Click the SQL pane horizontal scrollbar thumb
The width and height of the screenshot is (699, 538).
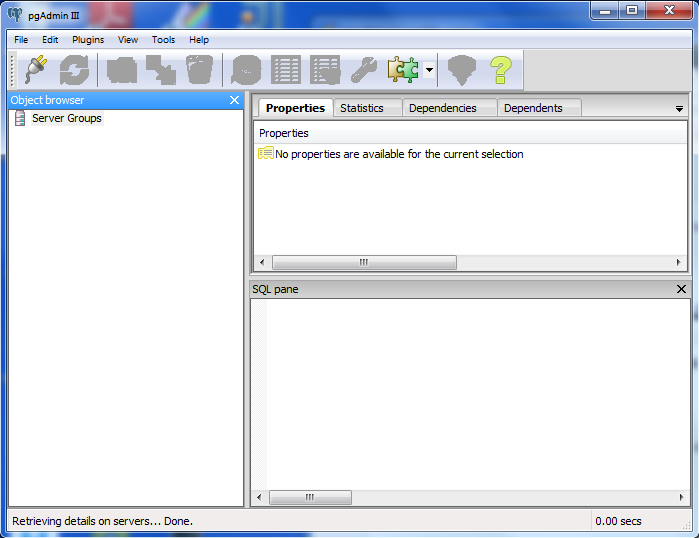coord(310,497)
